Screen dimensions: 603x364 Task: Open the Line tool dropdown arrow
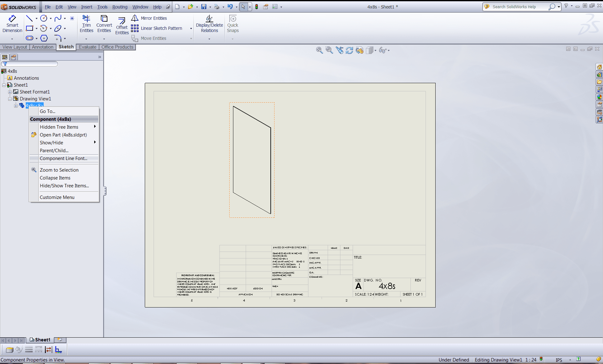coord(36,19)
